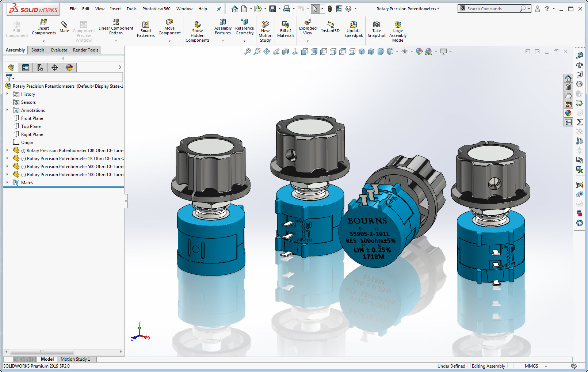Select the Sensors item
Image resolution: width=588 pixels, height=372 pixels.
tap(28, 102)
